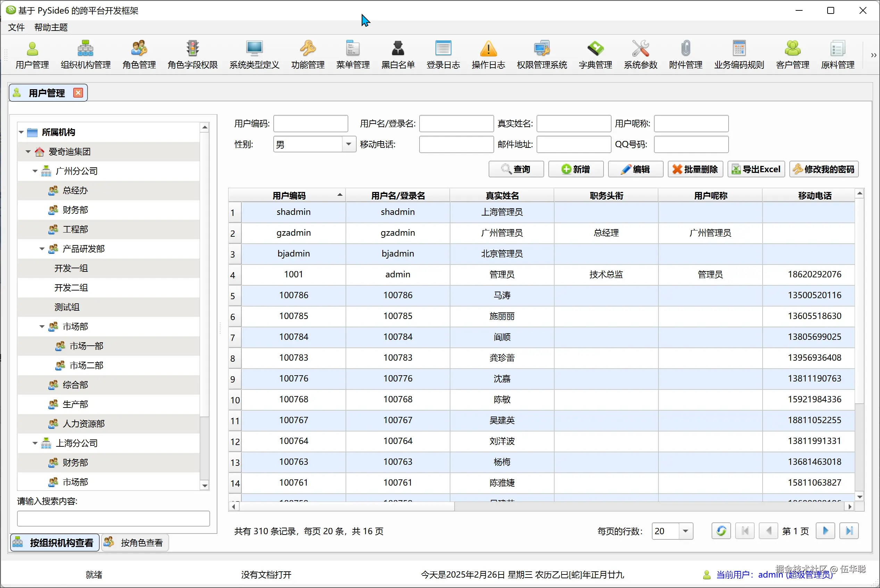Jump to last page using the end arrow
The width and height of the screenshot is (880, 588).
(x=849, y=531)
